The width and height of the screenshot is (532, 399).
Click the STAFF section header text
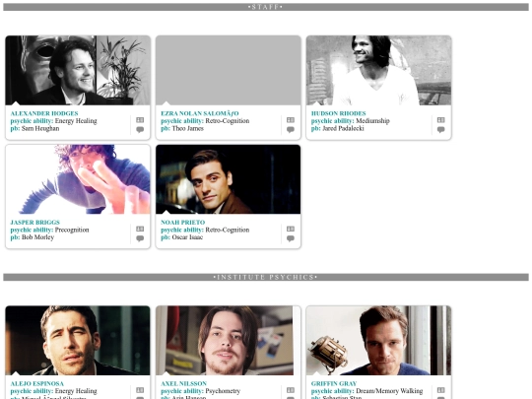(266, 7)
